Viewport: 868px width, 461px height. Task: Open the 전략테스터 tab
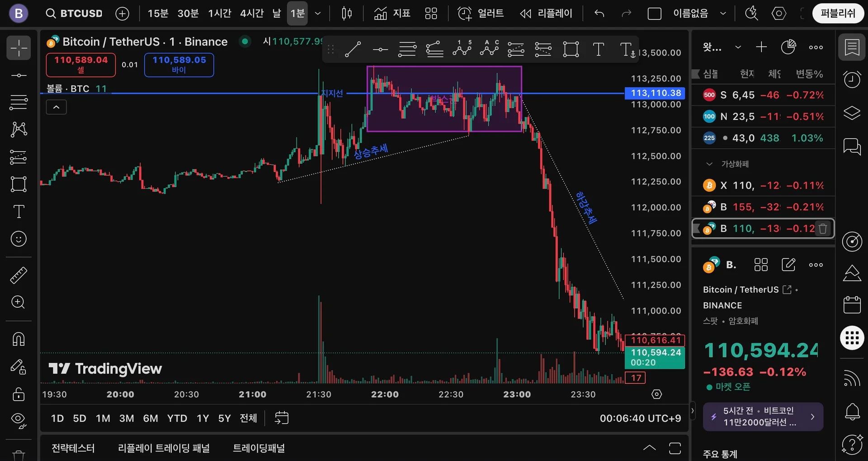click(73, 448)
